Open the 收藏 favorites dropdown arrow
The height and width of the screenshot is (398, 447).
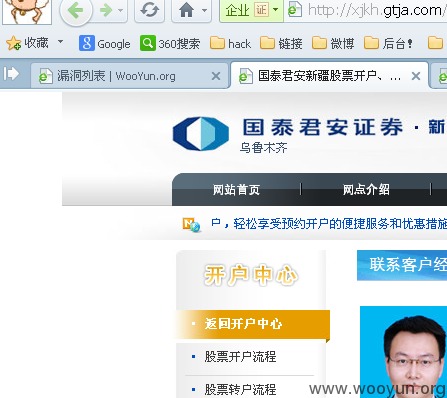[60, 42]
